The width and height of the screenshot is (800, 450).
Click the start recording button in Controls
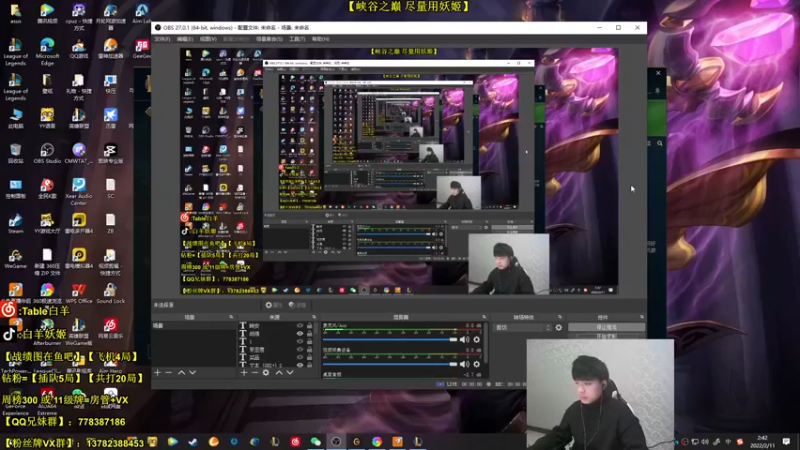click(606, 337)
